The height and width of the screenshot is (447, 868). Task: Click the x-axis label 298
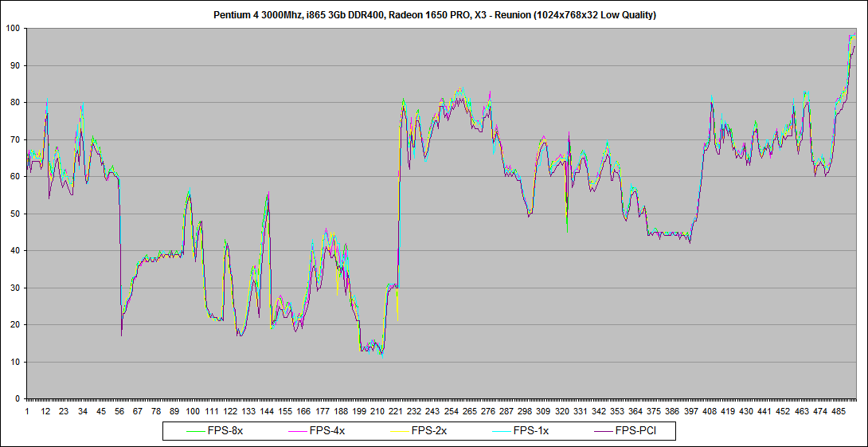(x=526, y=412)
